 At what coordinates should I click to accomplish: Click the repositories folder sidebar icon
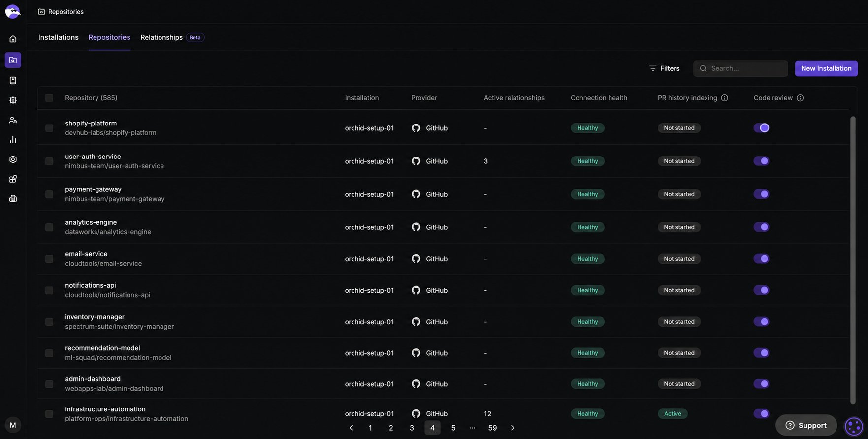click(13, 60)
